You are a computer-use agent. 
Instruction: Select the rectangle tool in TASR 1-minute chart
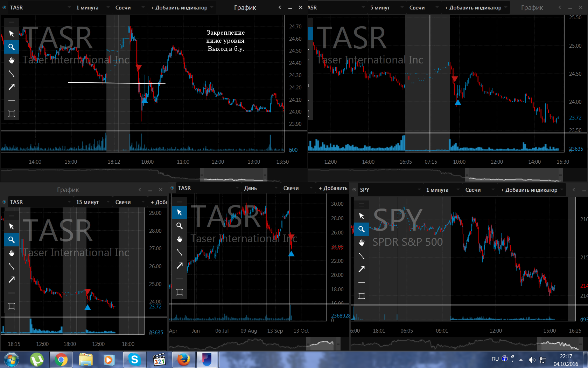[x=12, y=114]
